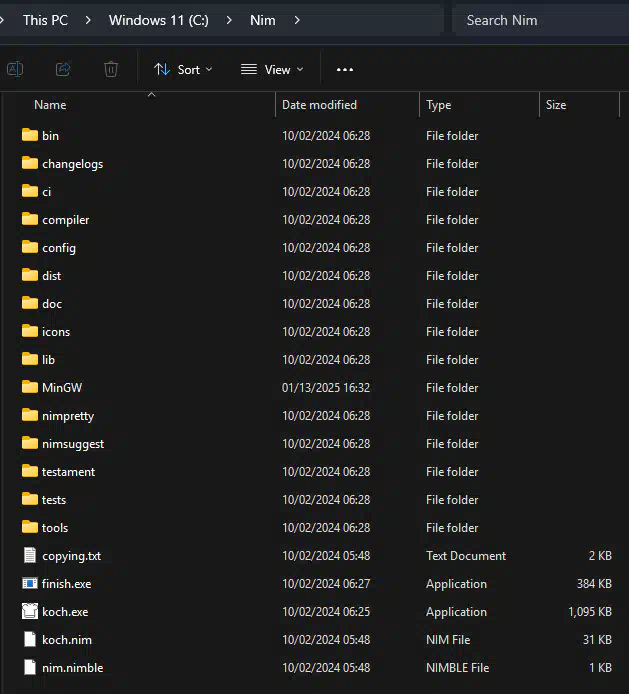Image resolution: width=629 pixels, height=694 pixels.
Task: Select the config folder icon
Action: coord(30,247)
